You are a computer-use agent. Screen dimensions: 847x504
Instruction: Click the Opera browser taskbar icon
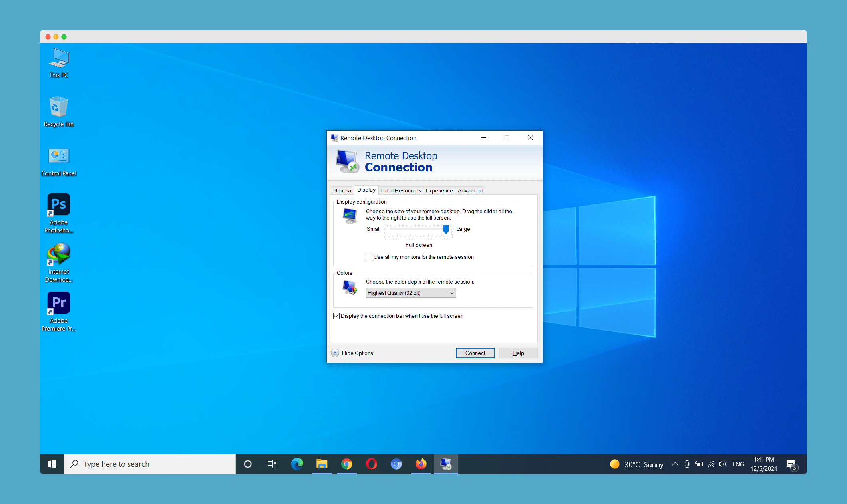pos(371,464)
